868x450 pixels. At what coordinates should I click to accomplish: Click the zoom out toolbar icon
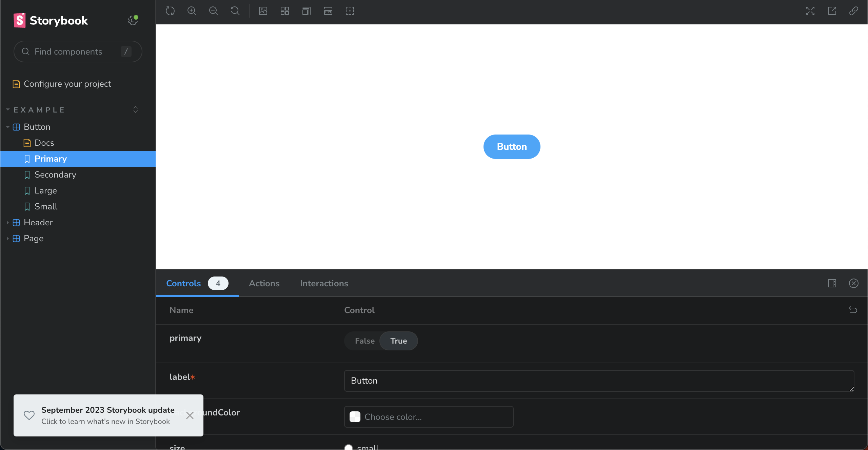[214, 11]
